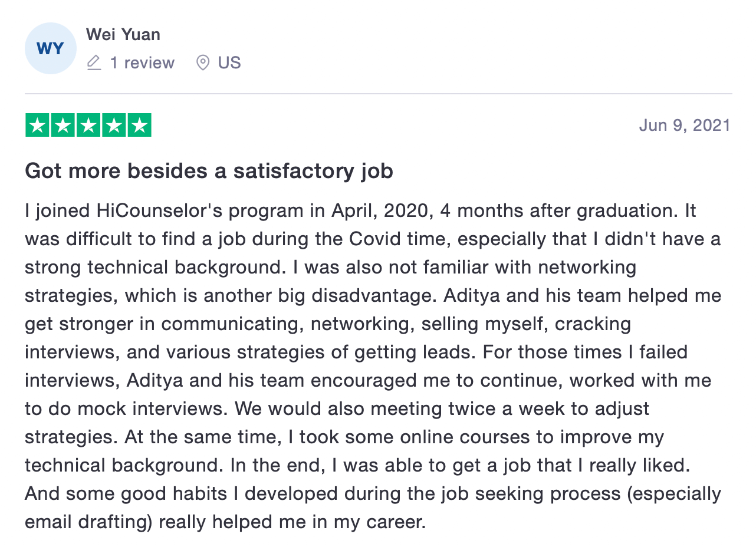
Task: Click the fifth green rating star
Action: 139,125
